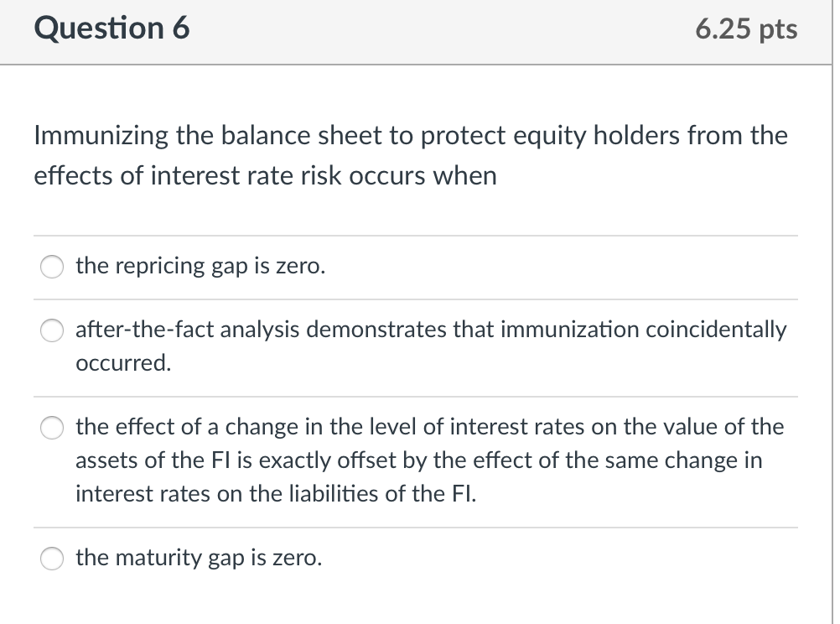Click the radio button for the second answer

tap(51, 330)
